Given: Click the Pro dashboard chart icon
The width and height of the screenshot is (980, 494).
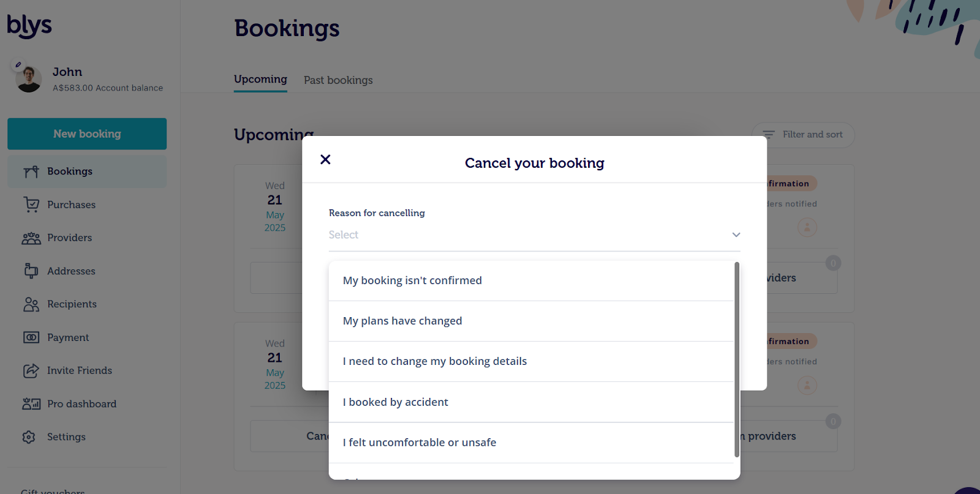Looking at the screenshot, I should point(31,403).
